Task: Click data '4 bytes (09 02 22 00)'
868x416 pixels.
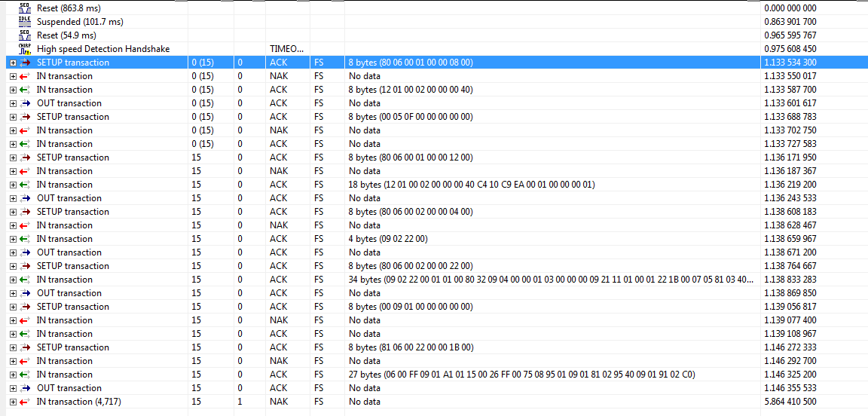Action: [x=388, y=239]
